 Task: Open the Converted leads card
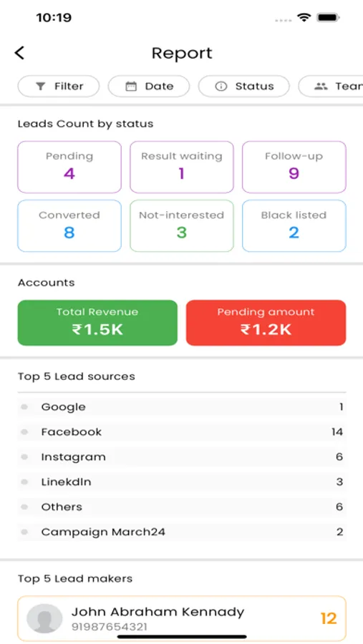(x=69, y=226)
